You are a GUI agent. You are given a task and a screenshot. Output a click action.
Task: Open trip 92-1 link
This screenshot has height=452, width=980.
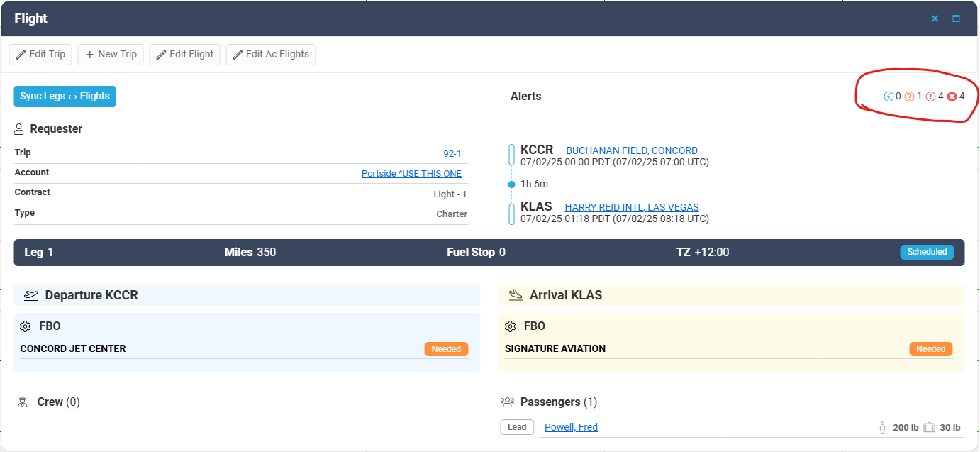[x=452, y=154]
